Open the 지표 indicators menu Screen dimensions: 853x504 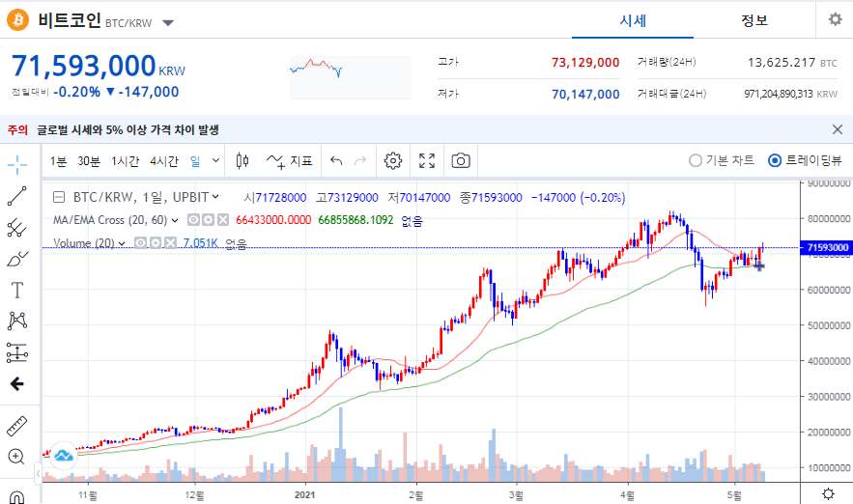(290, 161)
